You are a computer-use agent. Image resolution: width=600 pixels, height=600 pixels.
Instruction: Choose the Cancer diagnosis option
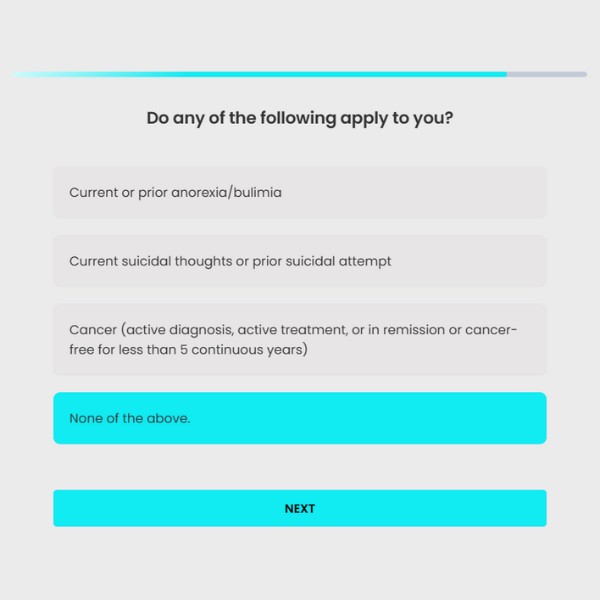click(300, 339)
